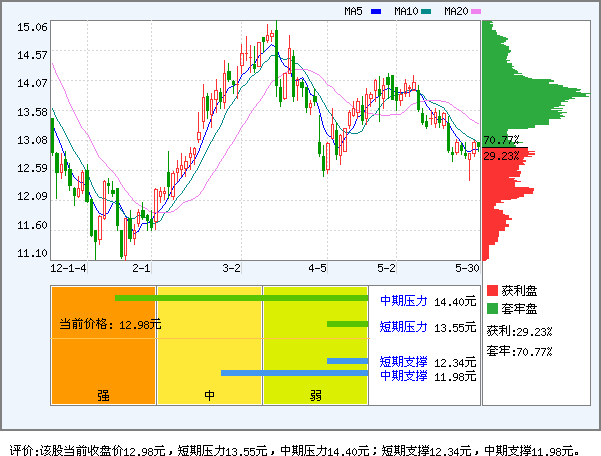Select the MA10 legend label
Viewport: 601px width, 456px height.
click(x=406, y=11)
